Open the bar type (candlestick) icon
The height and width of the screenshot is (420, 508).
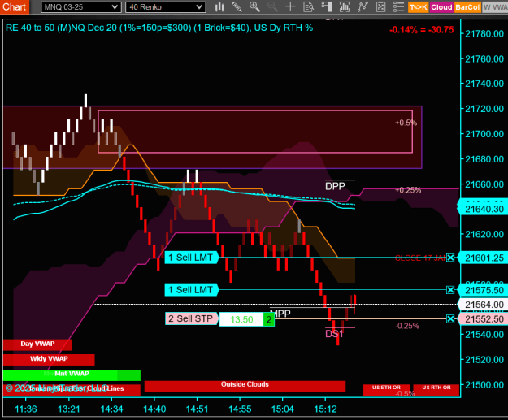[x=219, y=6]
